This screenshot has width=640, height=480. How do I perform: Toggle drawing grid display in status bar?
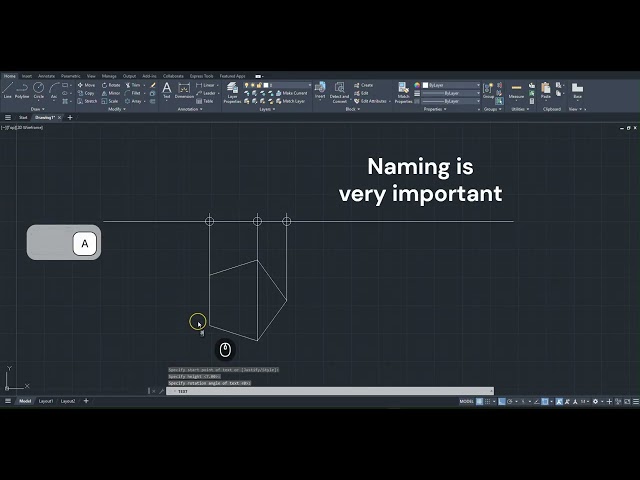tap(480, 402)
